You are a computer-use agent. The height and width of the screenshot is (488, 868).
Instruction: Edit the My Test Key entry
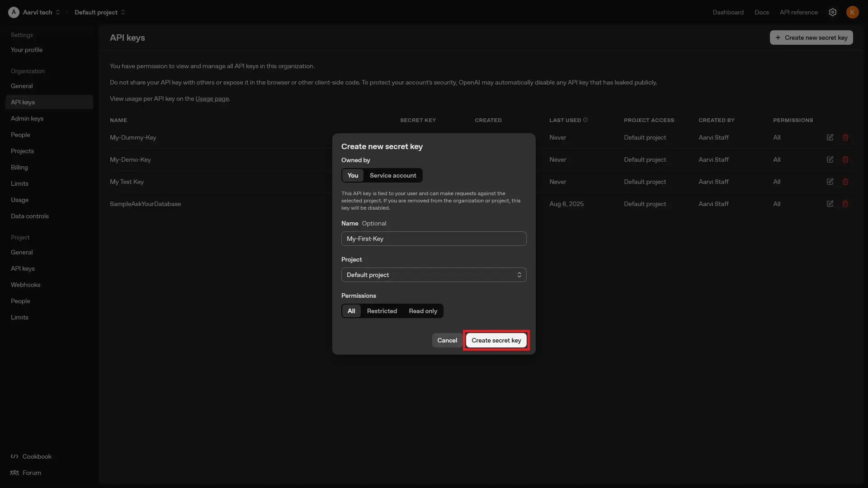click(830, 182)
